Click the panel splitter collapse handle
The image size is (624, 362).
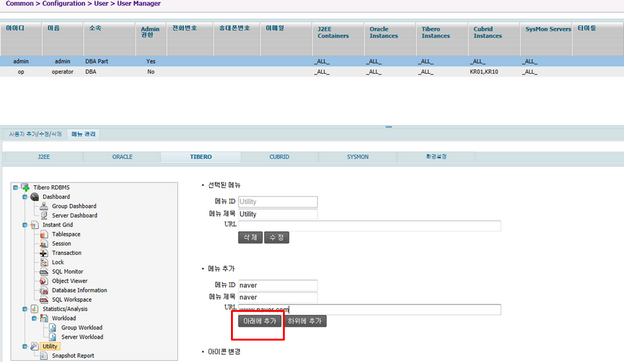point(388,127)
